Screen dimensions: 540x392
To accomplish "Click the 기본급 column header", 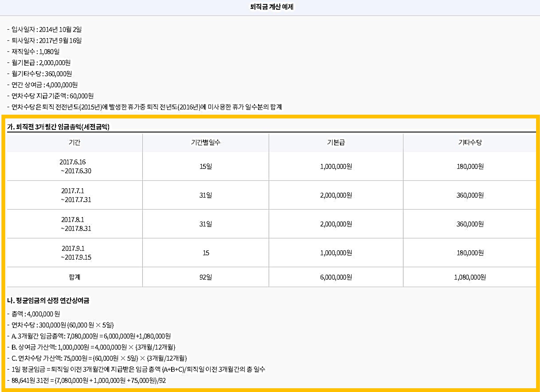I will click(336, 142).
